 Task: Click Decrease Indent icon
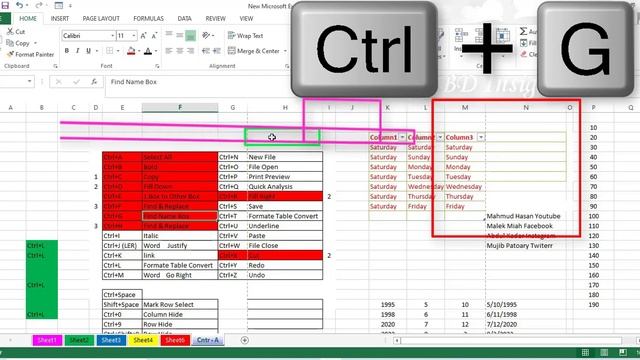pos(206,51)
